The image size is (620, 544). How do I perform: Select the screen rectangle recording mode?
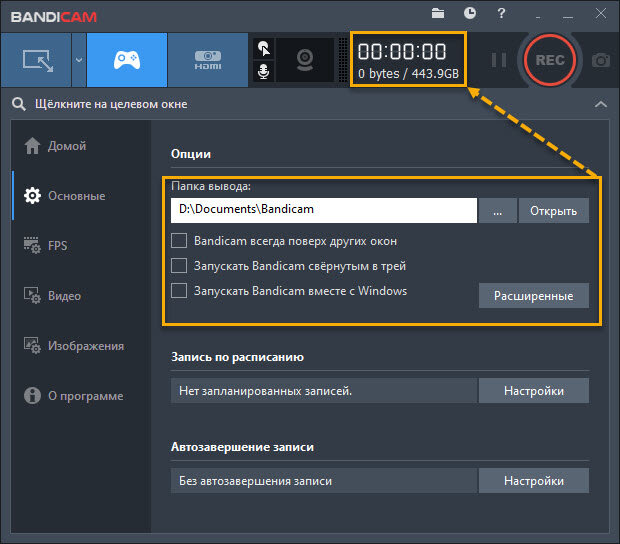click(x=36, y=60)
